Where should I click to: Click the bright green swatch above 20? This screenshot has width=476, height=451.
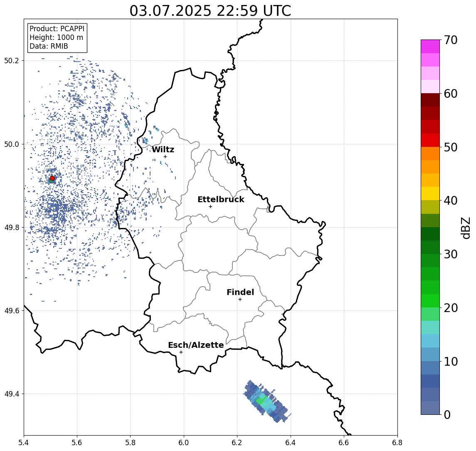pyautogui.click(x=430, y=300)
